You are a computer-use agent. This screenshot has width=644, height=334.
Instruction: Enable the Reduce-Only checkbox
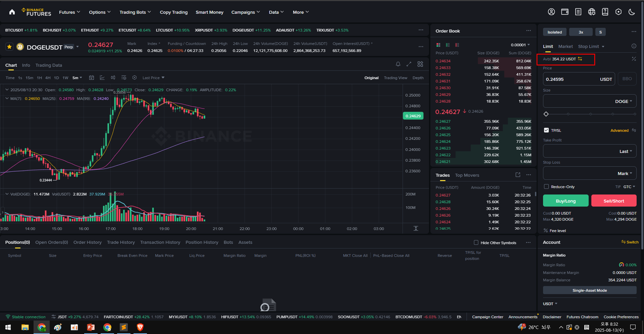tap(546, 187)
